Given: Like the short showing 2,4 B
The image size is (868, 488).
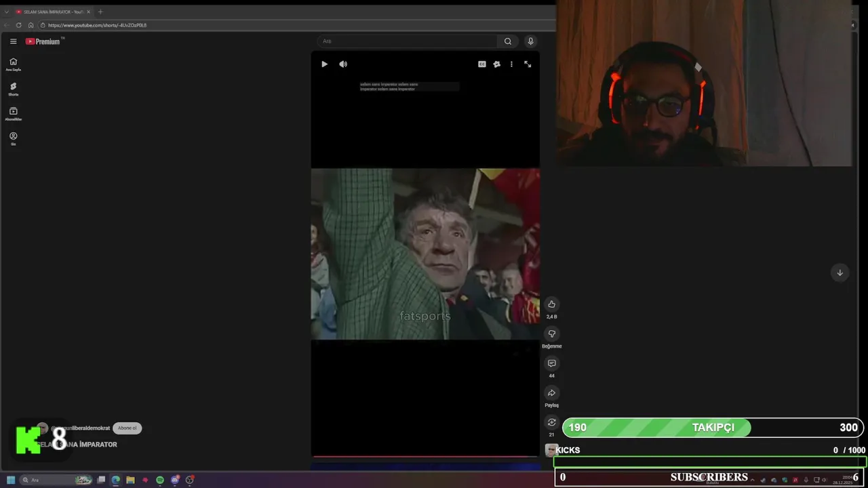Looking at the screenshot, I should coord(551,304).
